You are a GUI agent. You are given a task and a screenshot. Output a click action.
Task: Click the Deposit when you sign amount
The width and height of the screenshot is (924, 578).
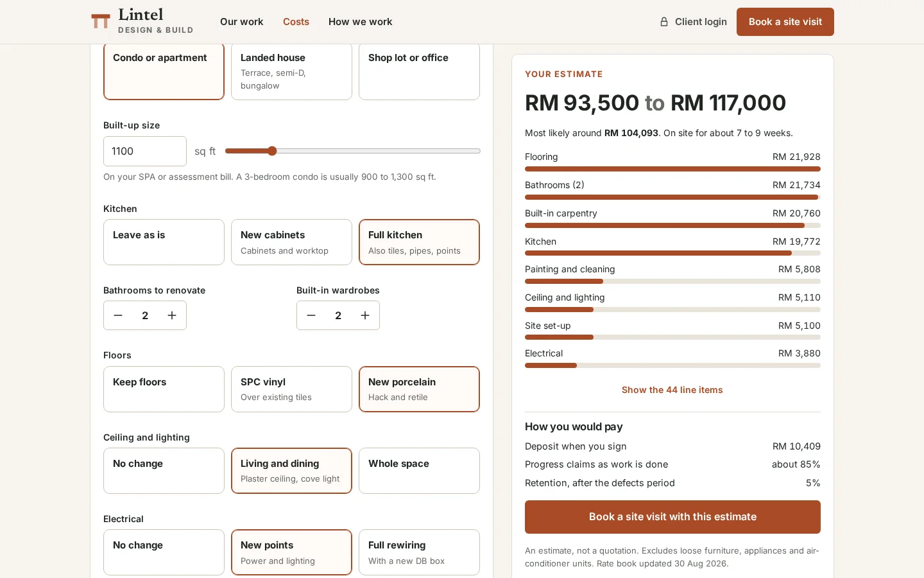796,446
